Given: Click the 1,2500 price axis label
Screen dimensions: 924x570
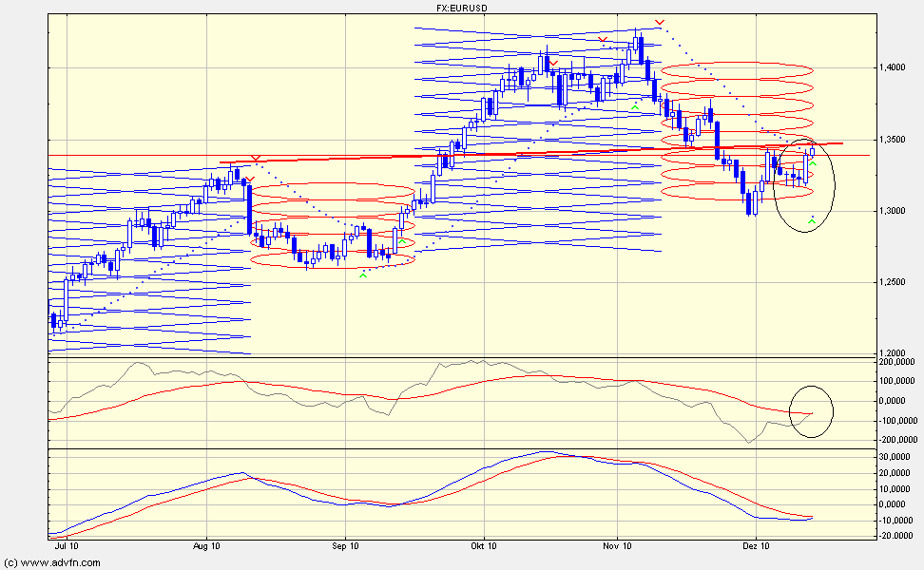Looking at the screenshot, I should (893, 282).
